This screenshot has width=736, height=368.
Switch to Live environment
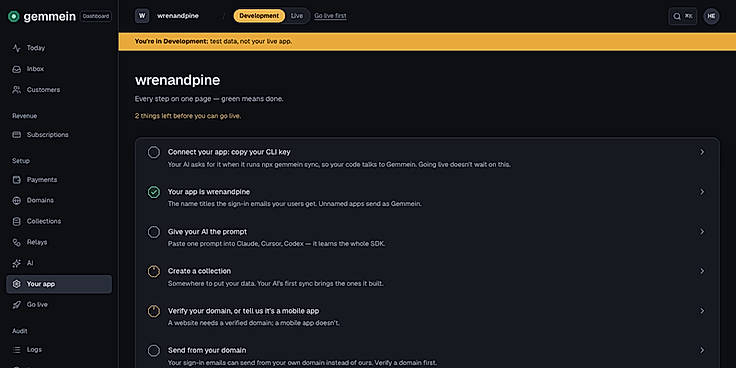[x=297, y=16]
